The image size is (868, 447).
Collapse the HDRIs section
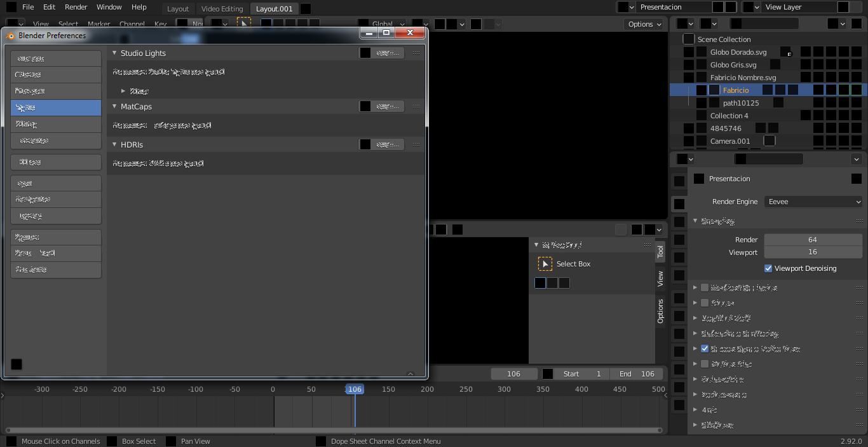click(x=114, y=145)
